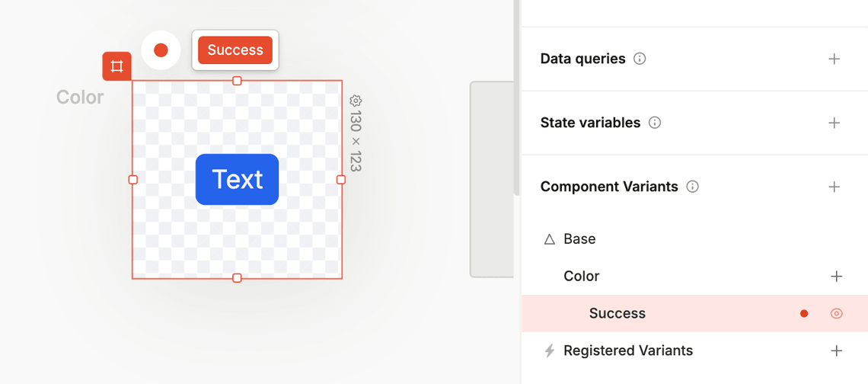The height and width of the screenshot is (384, 868).
Task: Click the Component Variants info icon
Action: (x=692, y=187)
